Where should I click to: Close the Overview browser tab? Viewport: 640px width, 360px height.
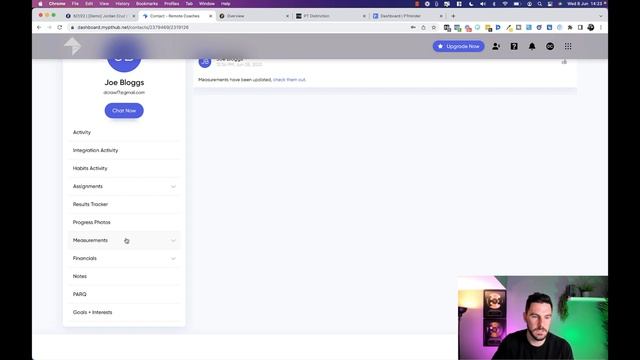[287, 16]
